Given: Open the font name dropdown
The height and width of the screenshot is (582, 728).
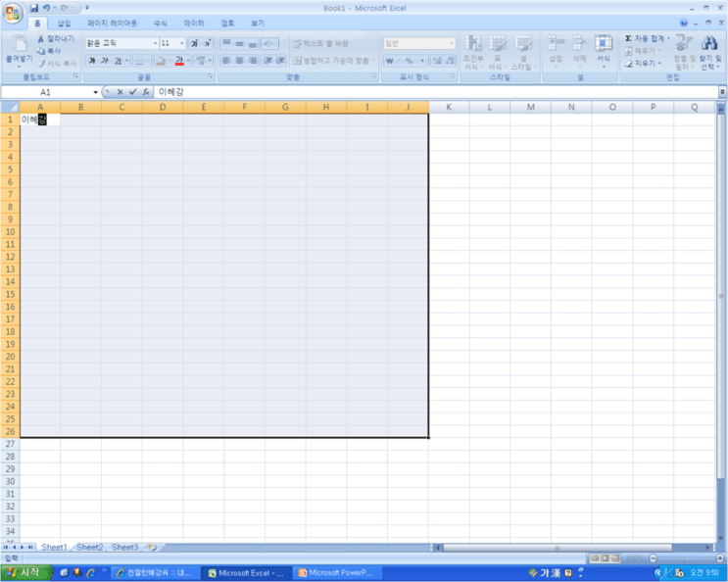Looking at the screenshot, I should coord(155,43).
